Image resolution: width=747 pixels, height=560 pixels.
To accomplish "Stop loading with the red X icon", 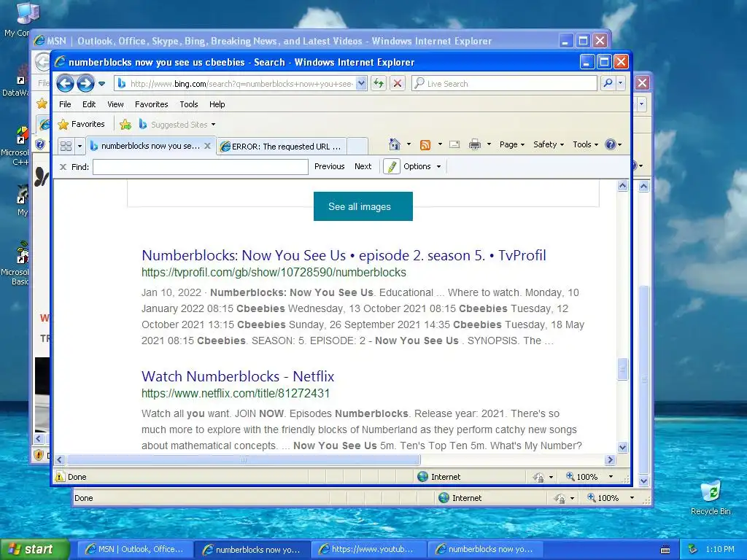I will point(398,84).
